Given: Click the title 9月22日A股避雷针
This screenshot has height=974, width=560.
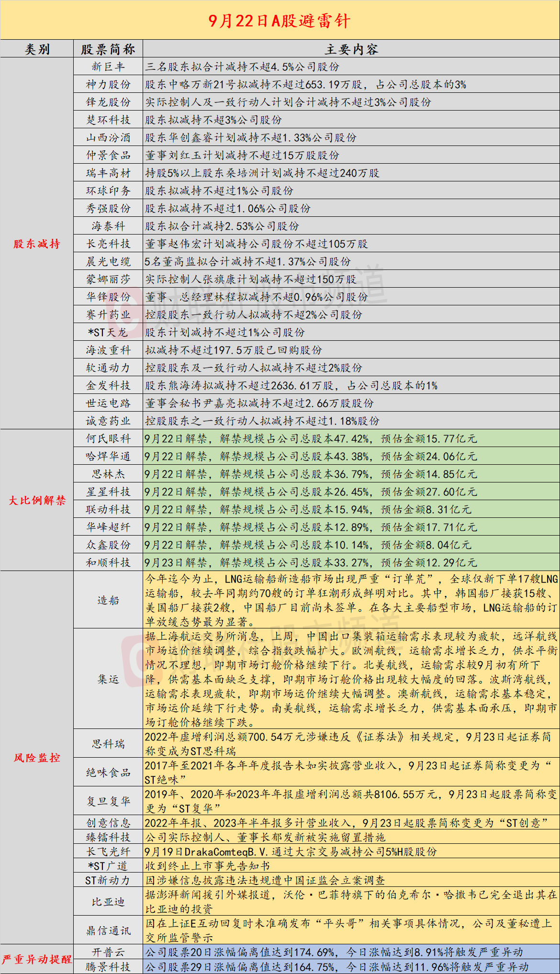Looking at the screenshot, I should (280, 21).
